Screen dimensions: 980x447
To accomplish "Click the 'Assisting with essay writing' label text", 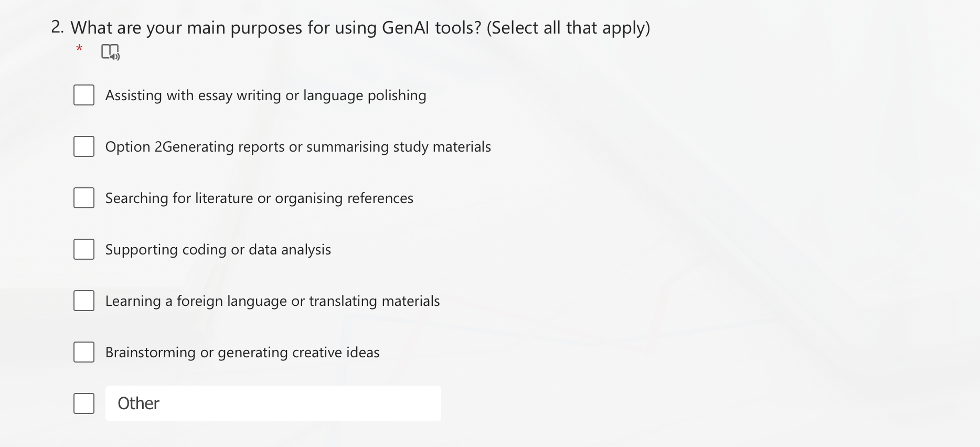I will point(265,95).
